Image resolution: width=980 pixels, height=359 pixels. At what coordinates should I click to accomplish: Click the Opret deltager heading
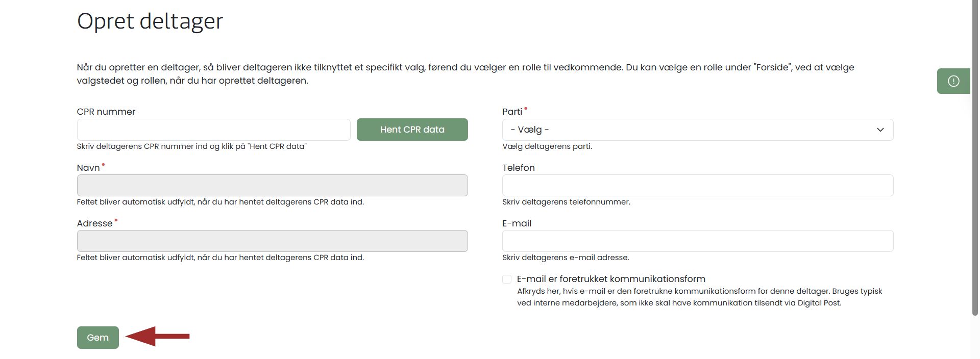[x=150, y=21]
